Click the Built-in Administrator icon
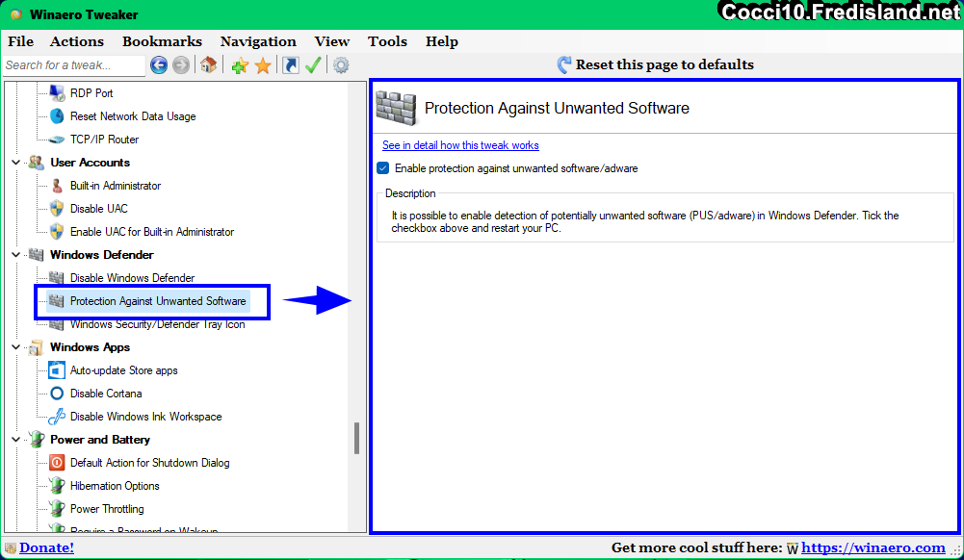Viewport: 964px width, 560px height. [x=57, y=186]
